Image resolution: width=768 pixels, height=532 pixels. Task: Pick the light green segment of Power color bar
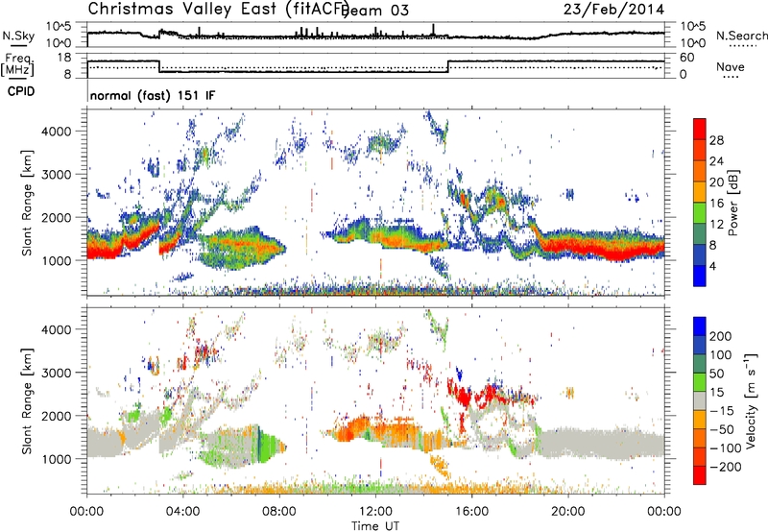(700, 213)
